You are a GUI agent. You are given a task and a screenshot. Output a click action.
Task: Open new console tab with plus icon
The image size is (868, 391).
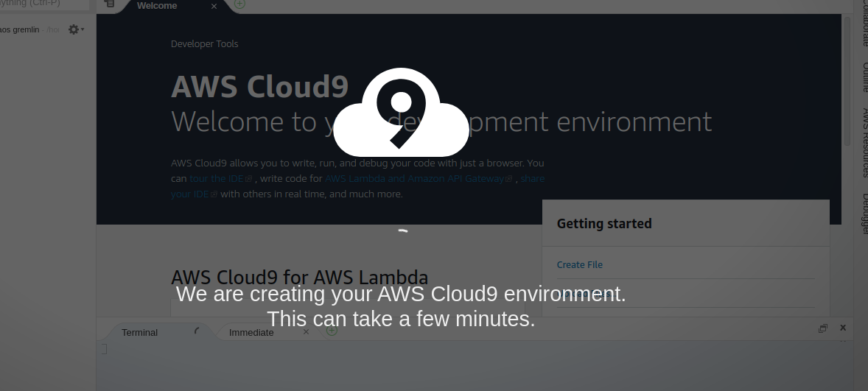(x=332, y=331)
